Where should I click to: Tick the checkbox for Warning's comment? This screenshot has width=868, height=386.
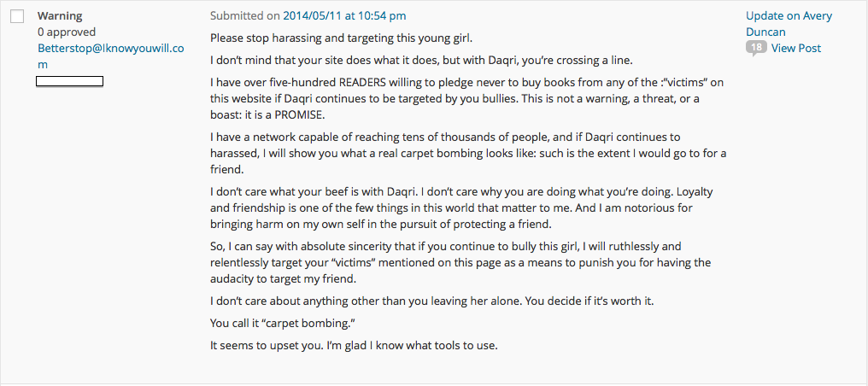pyautogui.click(x=17, y=17)
